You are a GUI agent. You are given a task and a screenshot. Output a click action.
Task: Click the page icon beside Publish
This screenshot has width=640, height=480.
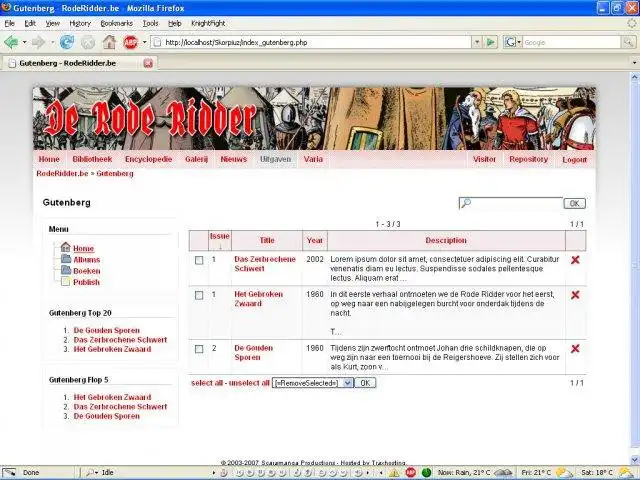pyautogui.click(x=66, y=281)
